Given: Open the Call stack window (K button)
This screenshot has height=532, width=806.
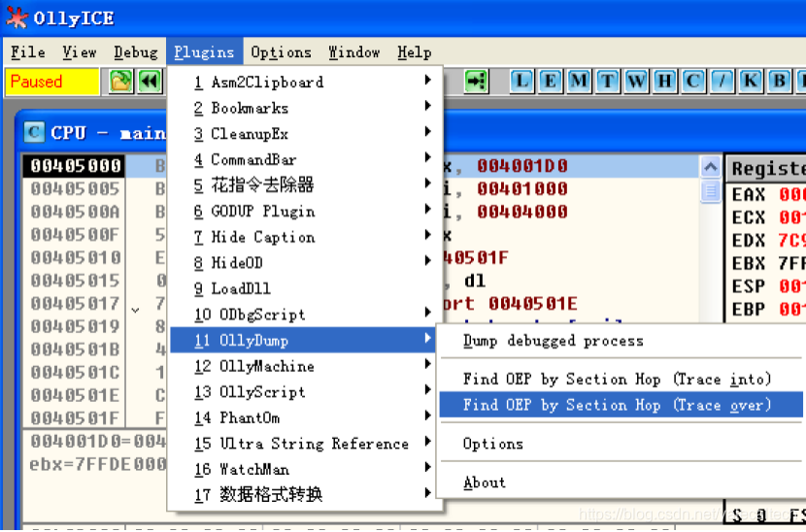Looking at the screenshot, I should coord(751,82).
